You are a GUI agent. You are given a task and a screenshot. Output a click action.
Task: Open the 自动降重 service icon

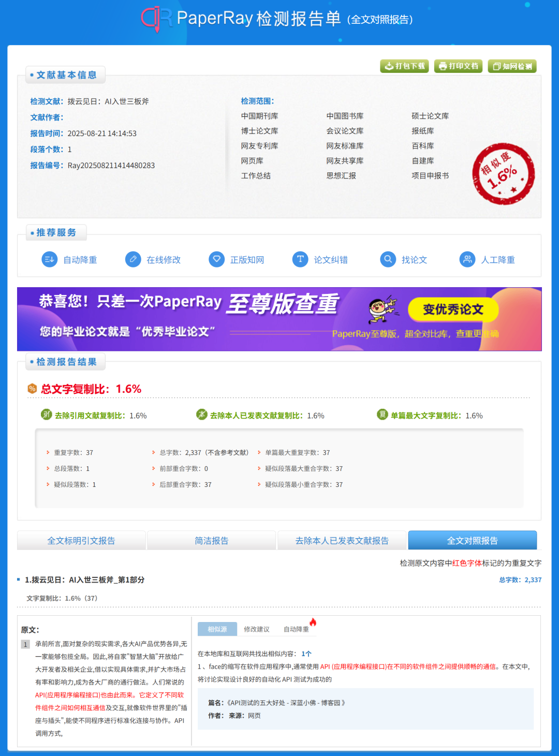tap(50, 259)
